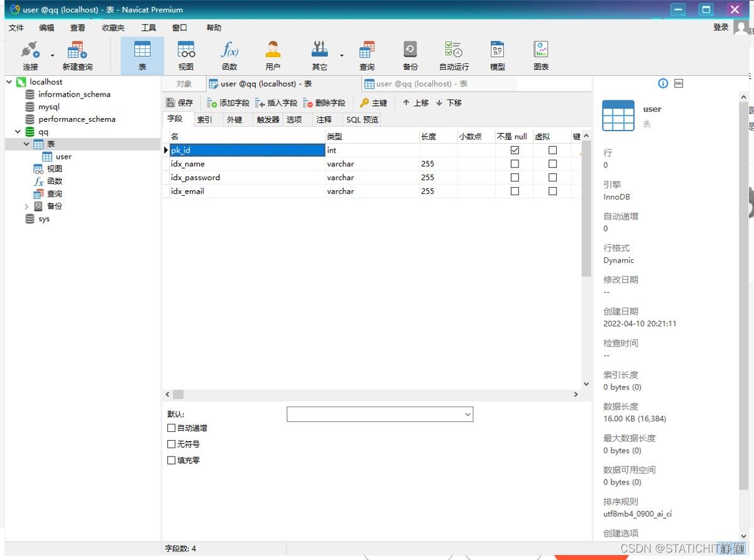Image resolution: width=754 pixels, height=560 pixels.
Task: Toggle 虚拟 checkbox for idx_name
Action: point(552,164)
